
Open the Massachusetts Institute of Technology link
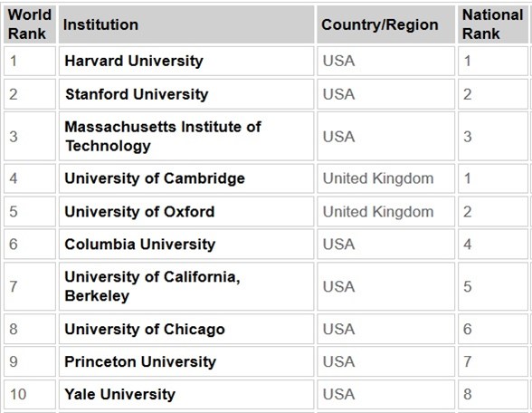click(163, 136)
